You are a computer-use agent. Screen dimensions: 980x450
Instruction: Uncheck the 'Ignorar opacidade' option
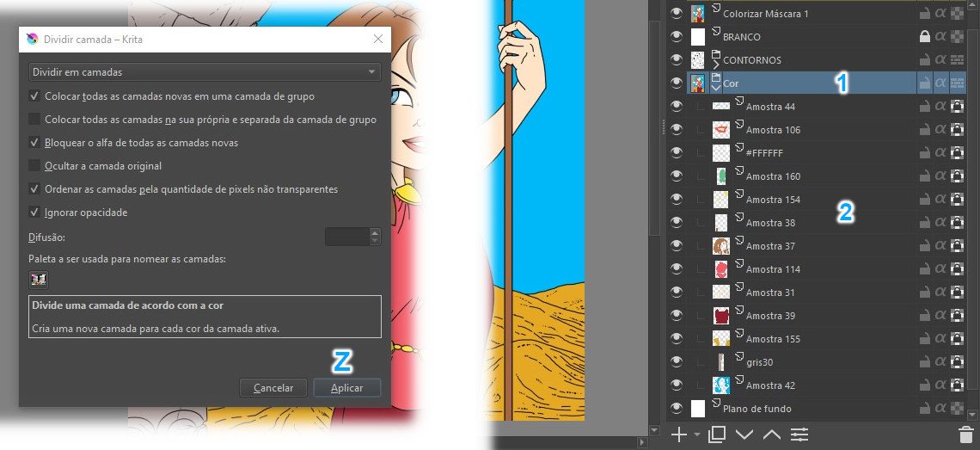coord(34,213)
